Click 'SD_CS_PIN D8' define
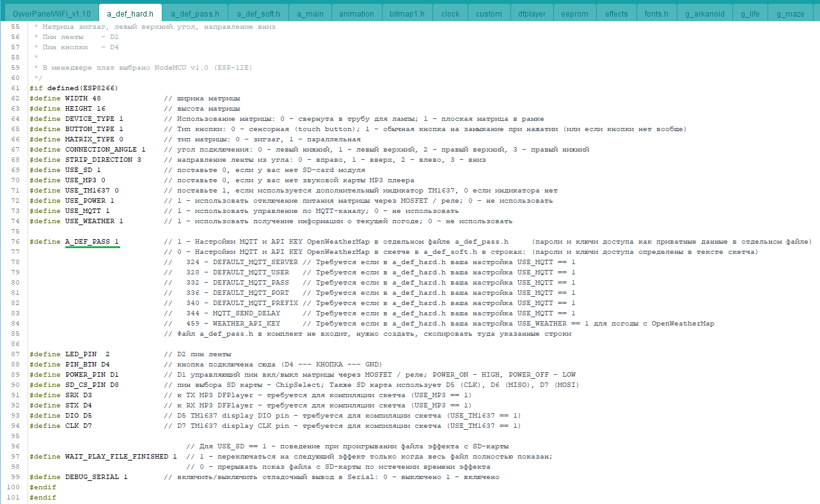 tap(92, 385)
